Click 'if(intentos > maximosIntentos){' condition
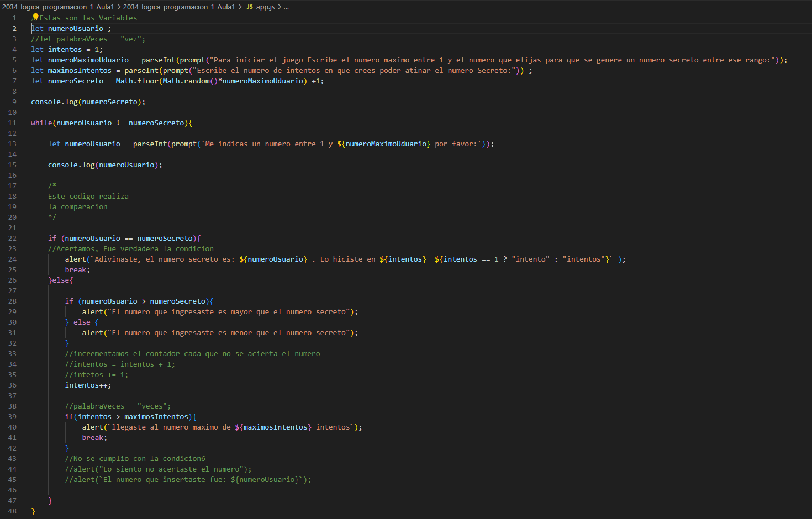This screenshot has width=812, height=519. [x=131, y=416]
